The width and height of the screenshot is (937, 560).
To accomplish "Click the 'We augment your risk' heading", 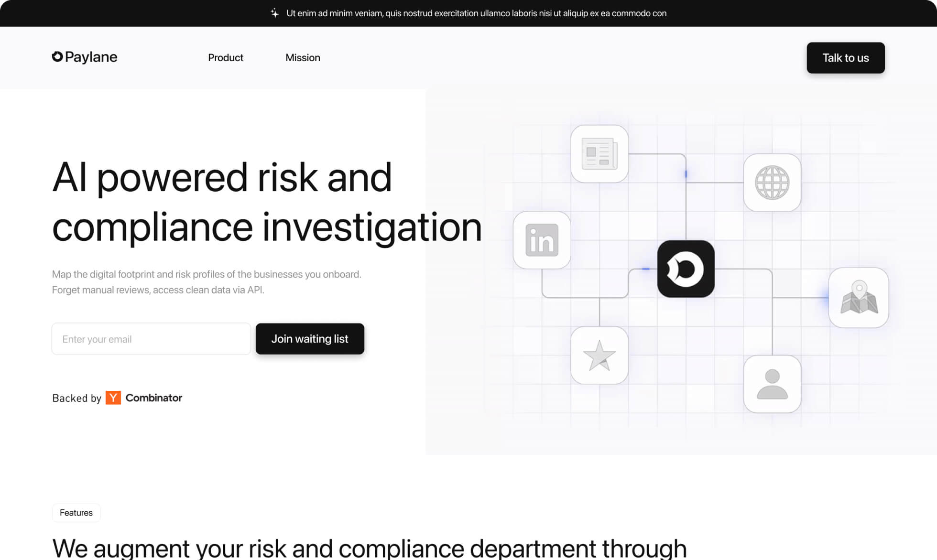I will tap(369, 548).
